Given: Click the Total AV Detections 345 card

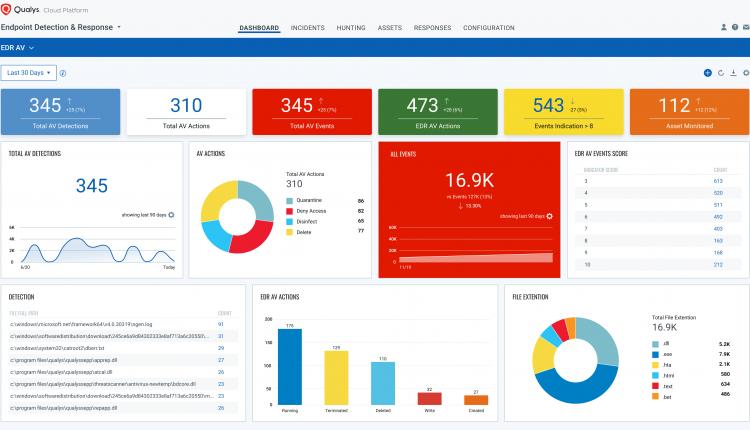Looking at the screenshot, I should (60, 112).
